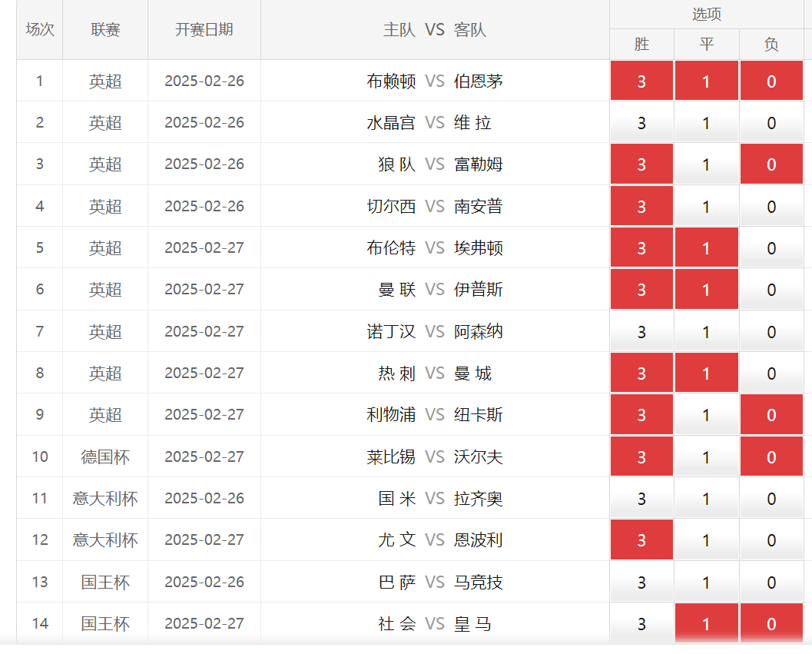Deselect loss option 0 for 利物浦 VS 纽卡斯
Screen dimensions: 812x654
(771, 414)
